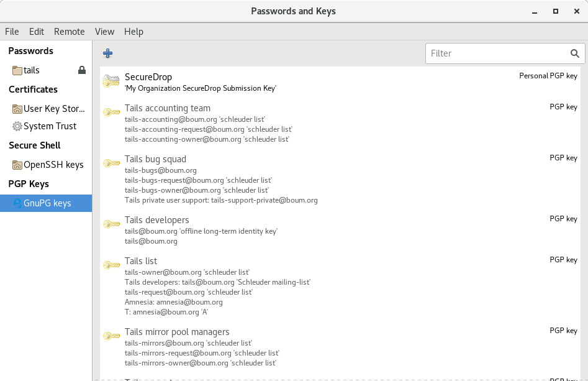Click tails-accounting-request@boum.org line

point(209,129)
